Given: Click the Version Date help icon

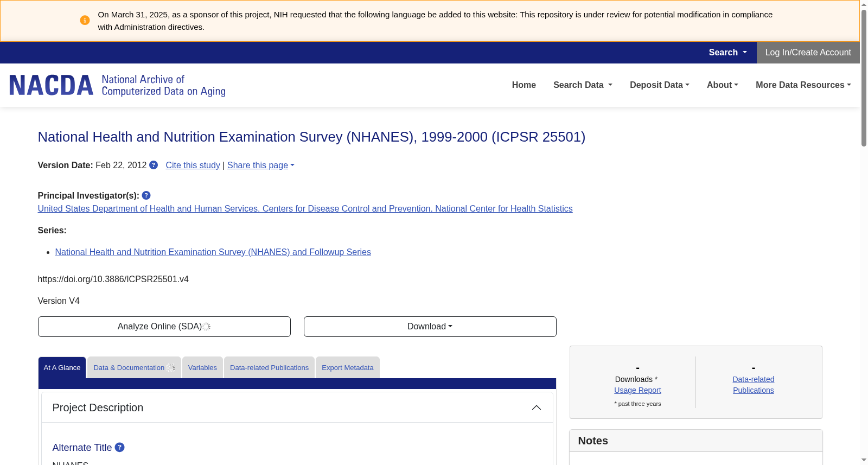Looking at the screenshot, I should (154, 165).
